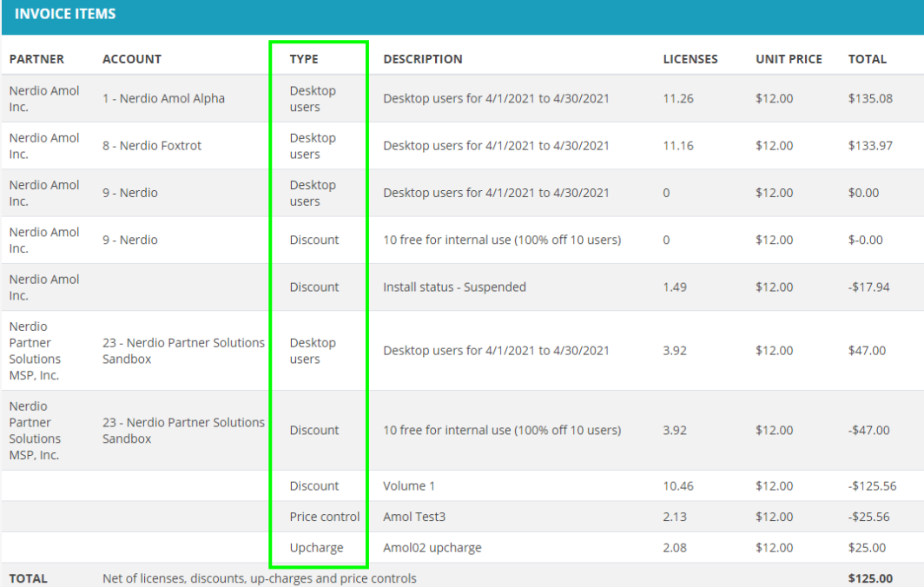Click Desktop users type in Foxtrot row

313,146
